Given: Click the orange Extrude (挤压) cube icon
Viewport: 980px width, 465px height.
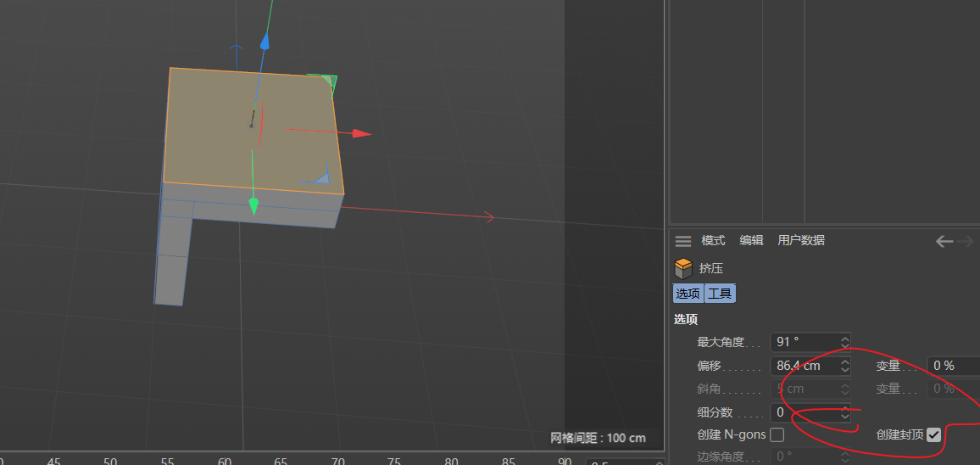Looking at the screenshot, I should pyautogui.click(x=683, y=268).
